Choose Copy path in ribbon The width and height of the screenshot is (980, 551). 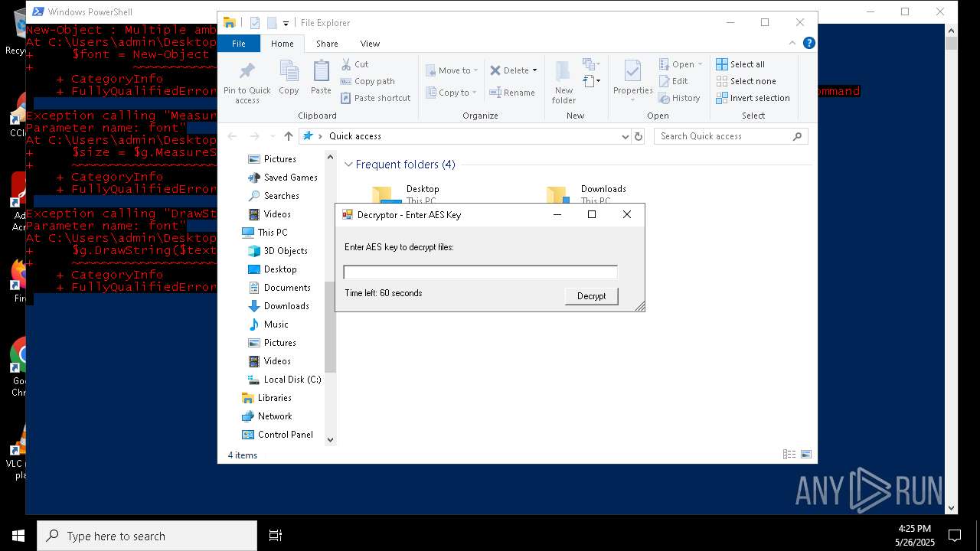click(x=367, y=81)
